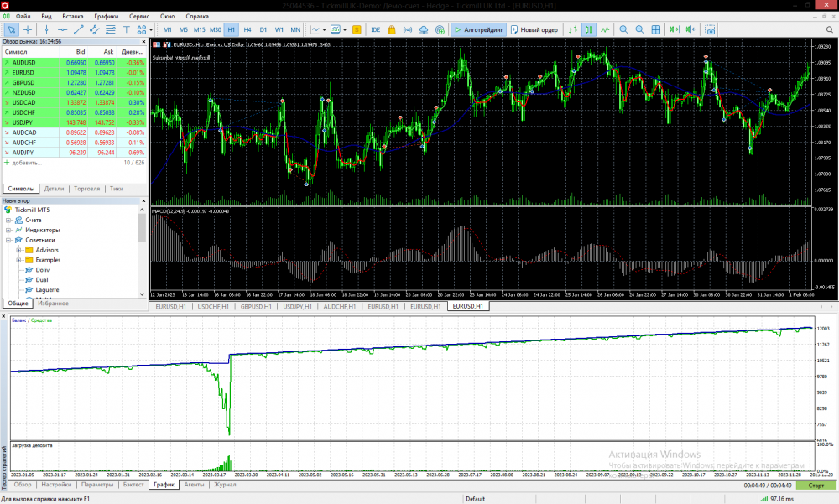Select the crosshair cursor tool
The image size is (839, 504).
click(x=29, y=29)
